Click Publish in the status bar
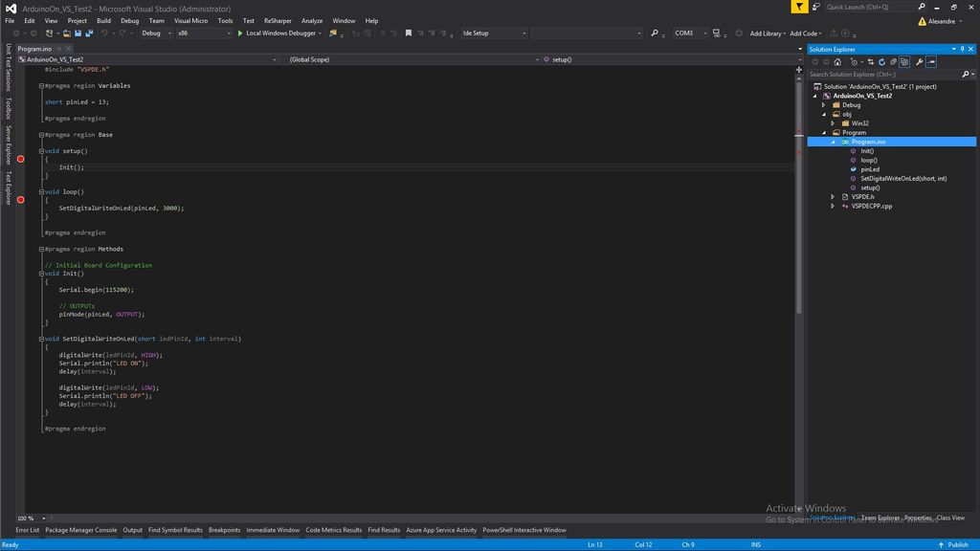 click(953, 544)
